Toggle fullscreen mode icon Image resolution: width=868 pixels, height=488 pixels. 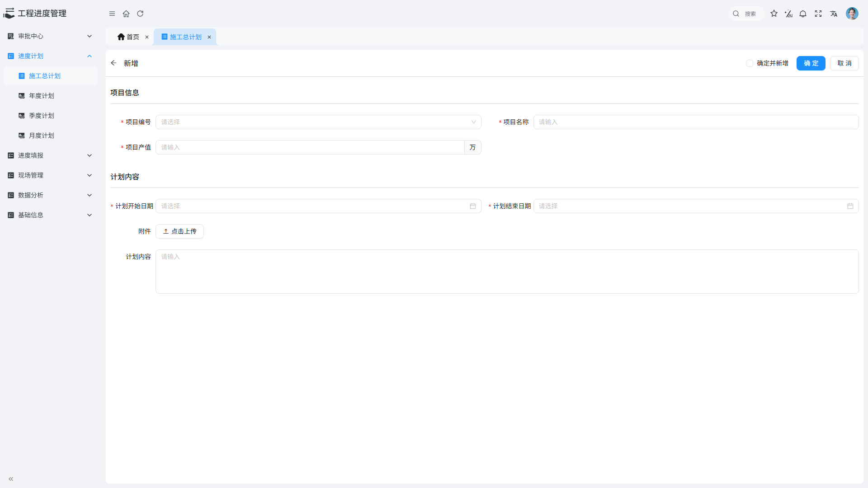click(818, 14)
